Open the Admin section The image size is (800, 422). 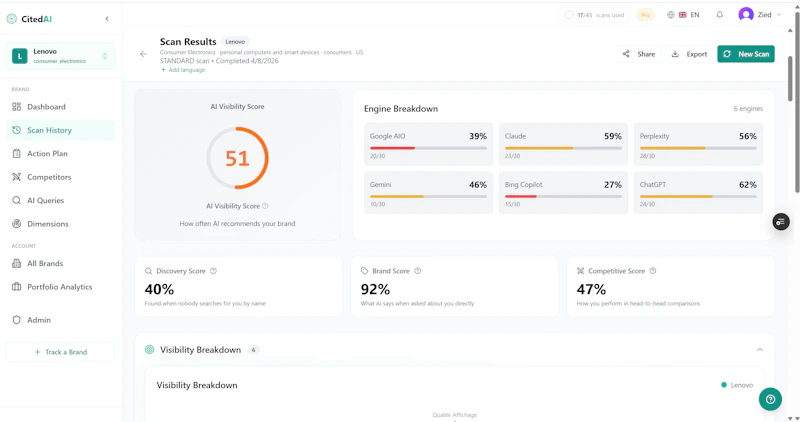coord(60,320)
